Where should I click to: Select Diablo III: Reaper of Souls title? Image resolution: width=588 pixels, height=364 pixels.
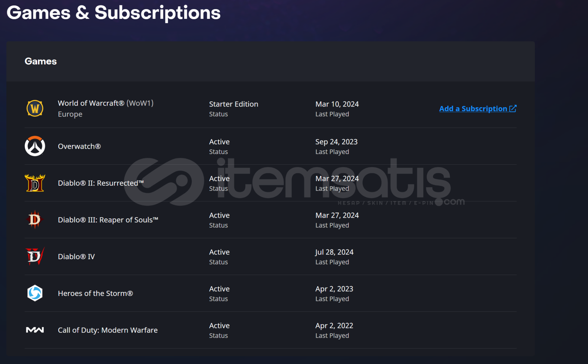(x=108, y=220)
